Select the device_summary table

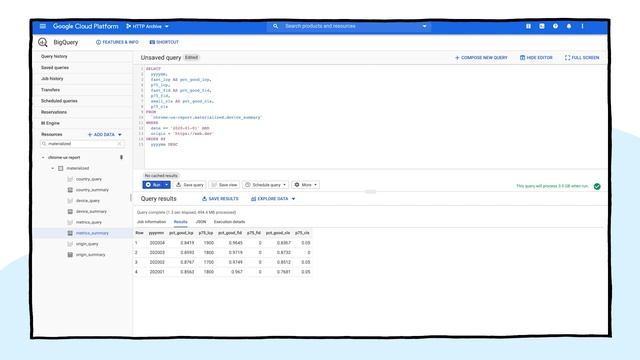tap(91, 211)
